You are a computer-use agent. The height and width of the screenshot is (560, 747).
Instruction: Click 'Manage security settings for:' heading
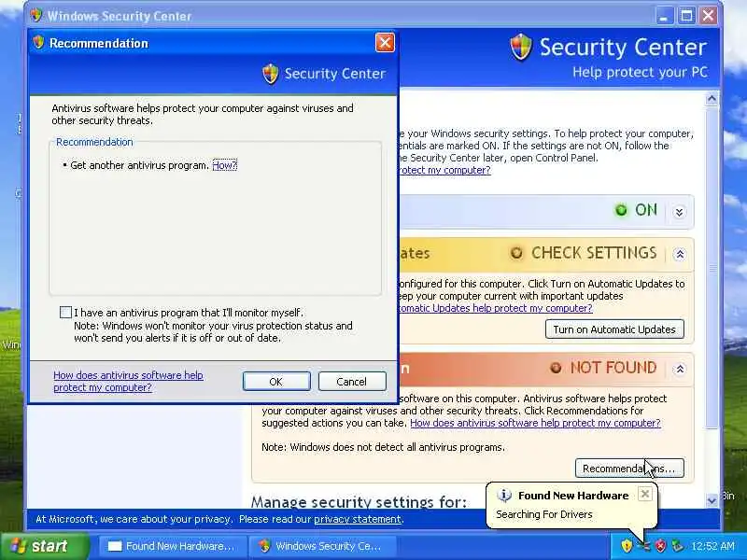[x=359, y=501]
